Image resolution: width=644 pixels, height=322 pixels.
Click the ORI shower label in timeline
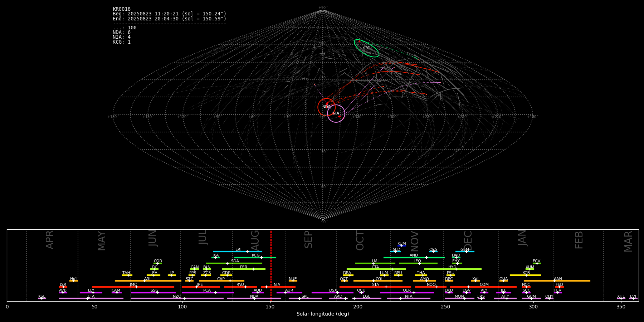pos(379,279)
